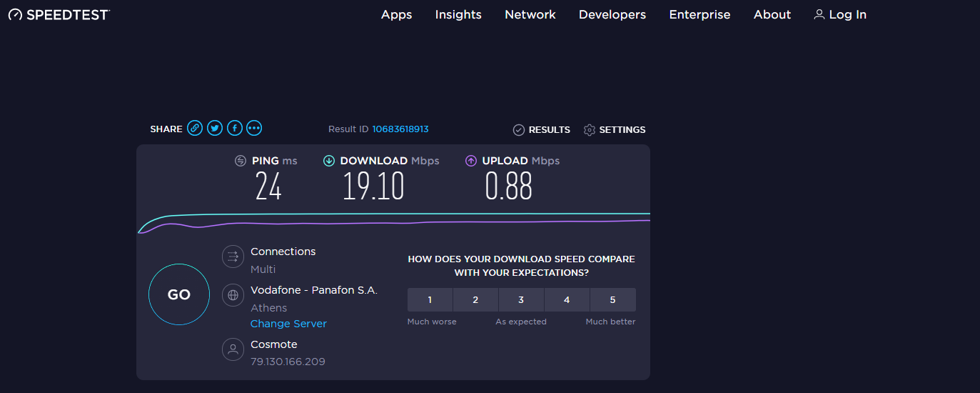Click the Cosmote provider name
The width and height of the screenshot is (980, 393).
click(274, 344)
